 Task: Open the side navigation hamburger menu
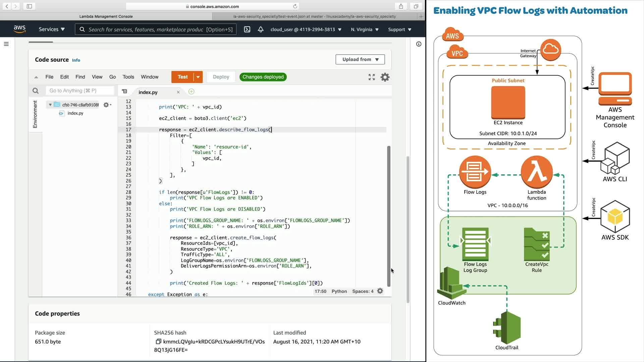(6, 44)
